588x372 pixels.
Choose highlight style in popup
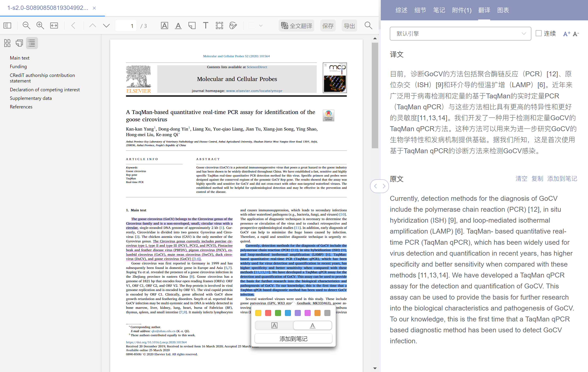click(274, 325)
